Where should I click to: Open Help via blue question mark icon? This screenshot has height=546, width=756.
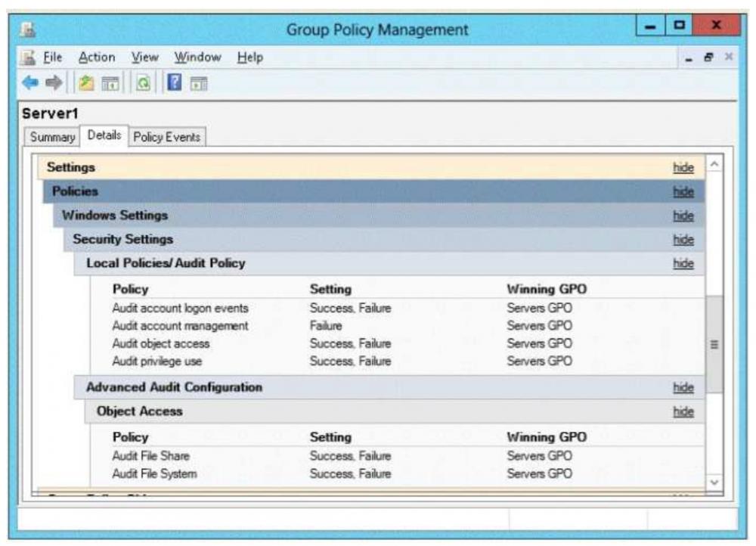coord(174,82)
